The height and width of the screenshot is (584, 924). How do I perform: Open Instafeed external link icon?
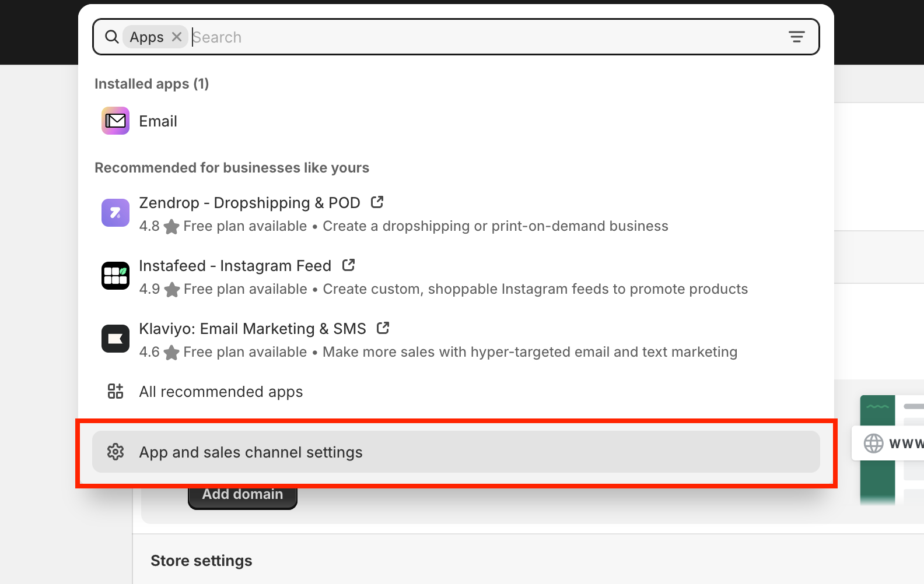pos(348,265)
